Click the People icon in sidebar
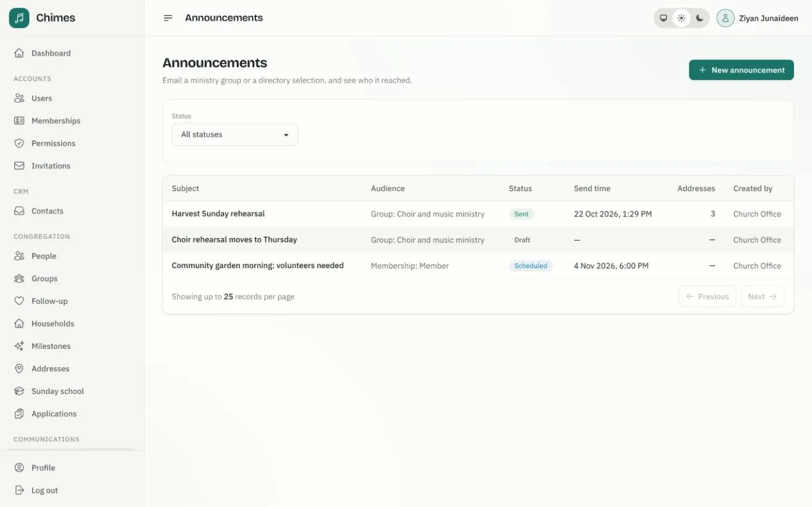Screen dimensions: 812x507 (19, 256)
